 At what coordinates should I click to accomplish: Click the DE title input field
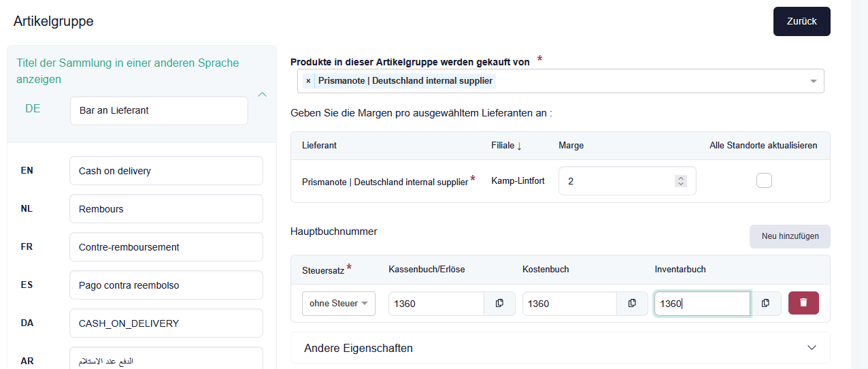point(158,110)
